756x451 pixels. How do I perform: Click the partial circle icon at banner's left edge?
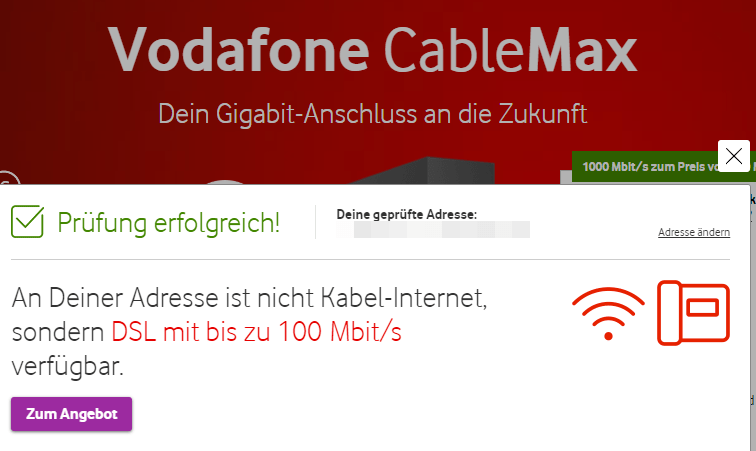coord(10,178)
